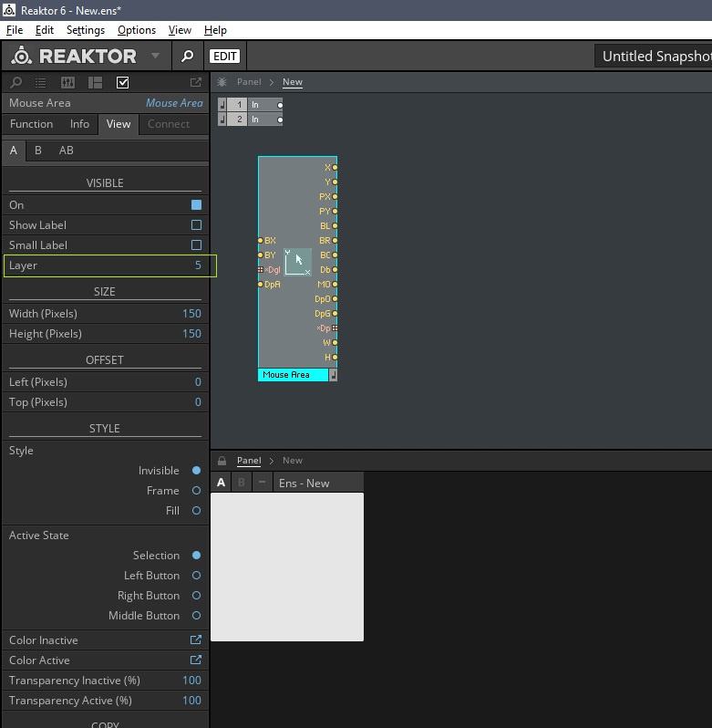Edit the Transparency Active (%) value
Viewport: 712px width, 728px height.
coord(191,700)
